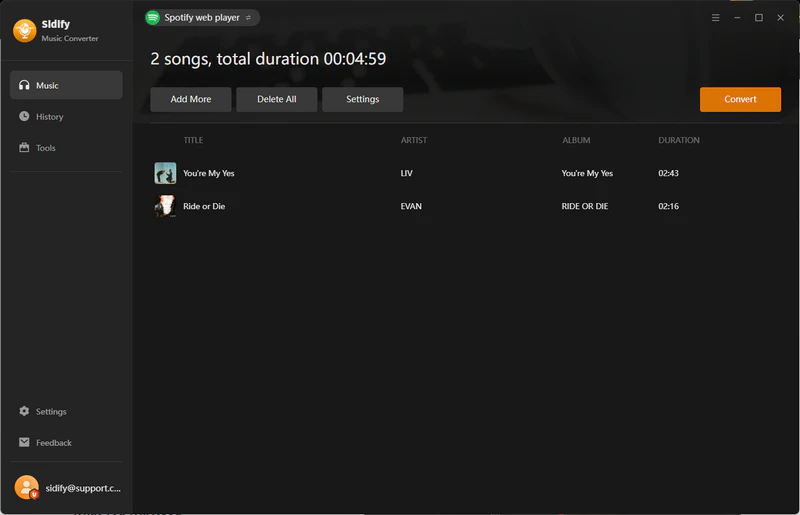Click the headphones Music icon
Screen dimensions: 800x515
pyautogui.click(x=24, y=85)
